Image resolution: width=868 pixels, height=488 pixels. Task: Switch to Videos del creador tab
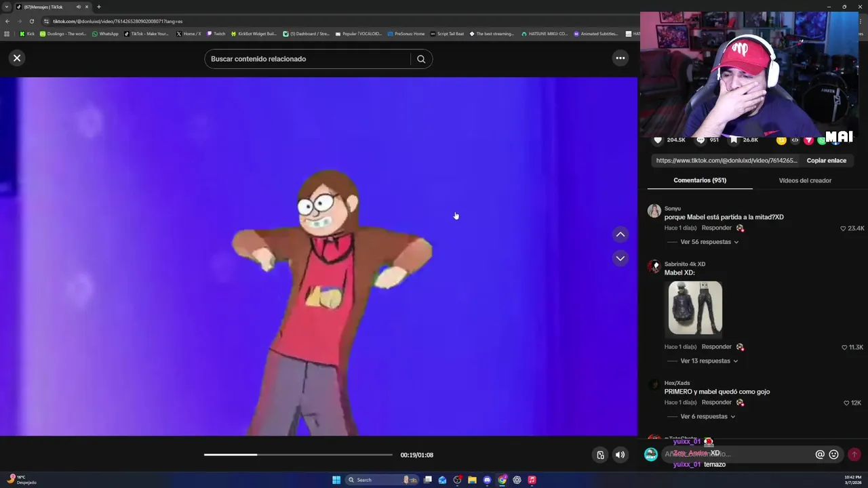coord(805,180)
